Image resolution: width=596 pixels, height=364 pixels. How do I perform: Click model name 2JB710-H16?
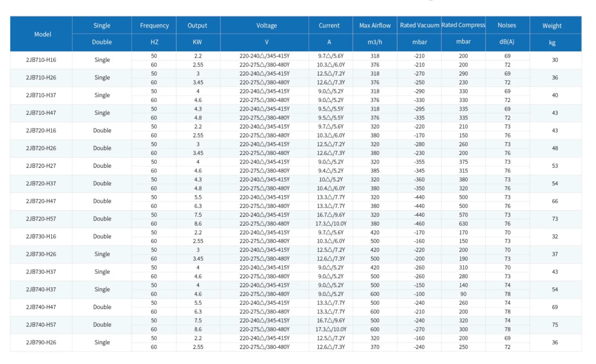pyautogui.click(x=41, y=60)
